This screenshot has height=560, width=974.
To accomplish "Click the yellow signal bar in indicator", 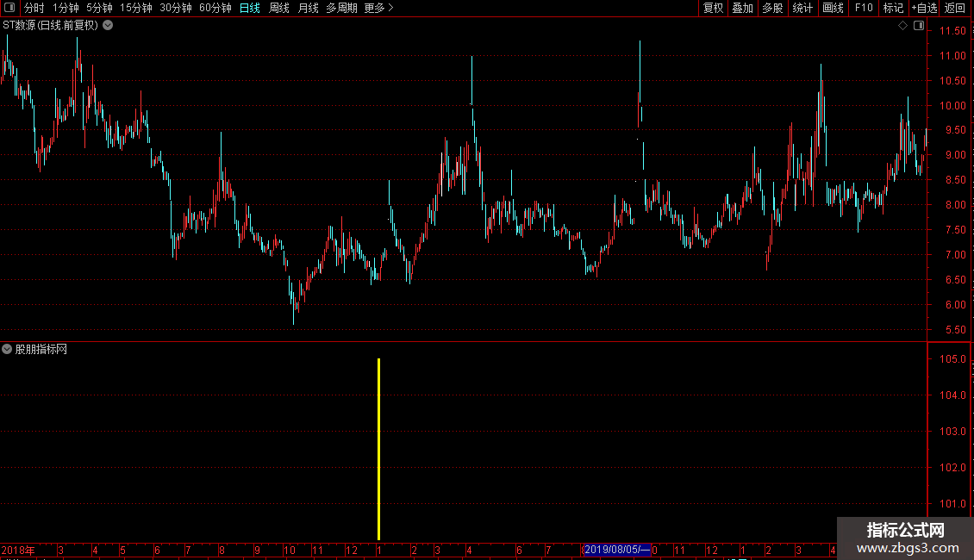I will 379,449.
